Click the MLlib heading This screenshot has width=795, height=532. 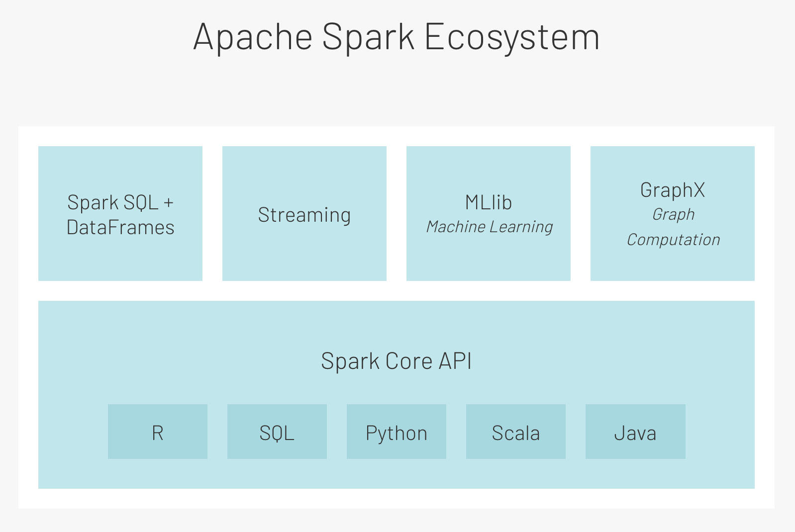[x=489, y=202]
